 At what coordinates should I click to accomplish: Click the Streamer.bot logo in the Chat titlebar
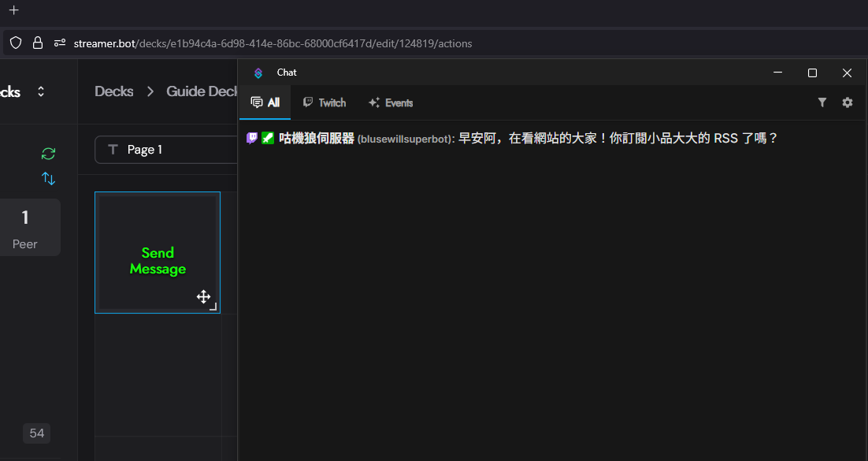click(258, 72)
